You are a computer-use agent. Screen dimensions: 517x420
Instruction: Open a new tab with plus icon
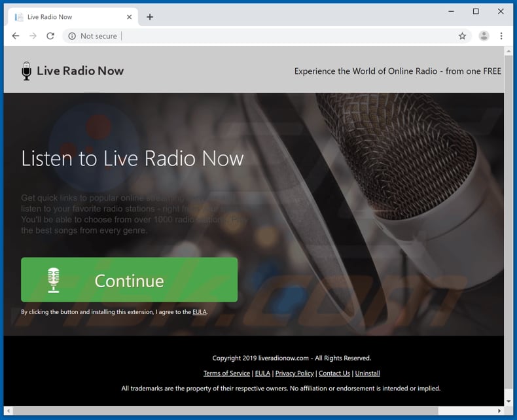150,17
